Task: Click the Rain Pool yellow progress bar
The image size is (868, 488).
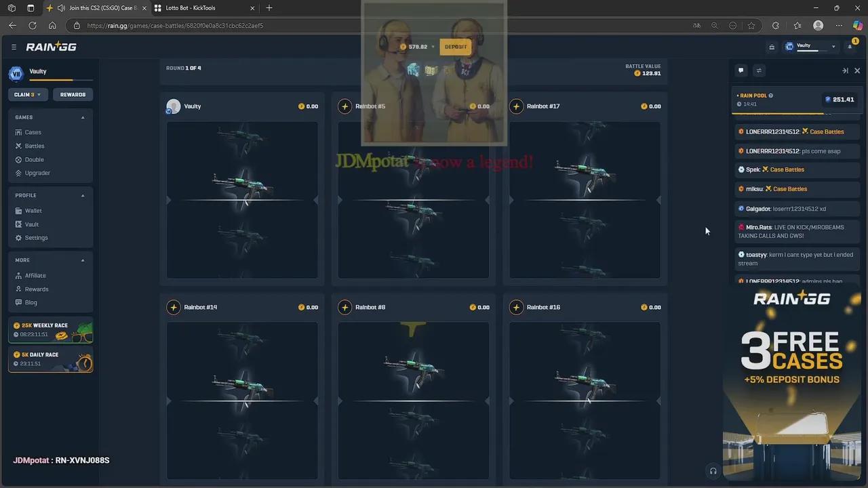Action: pyautogui.click(x=779, y=114)
